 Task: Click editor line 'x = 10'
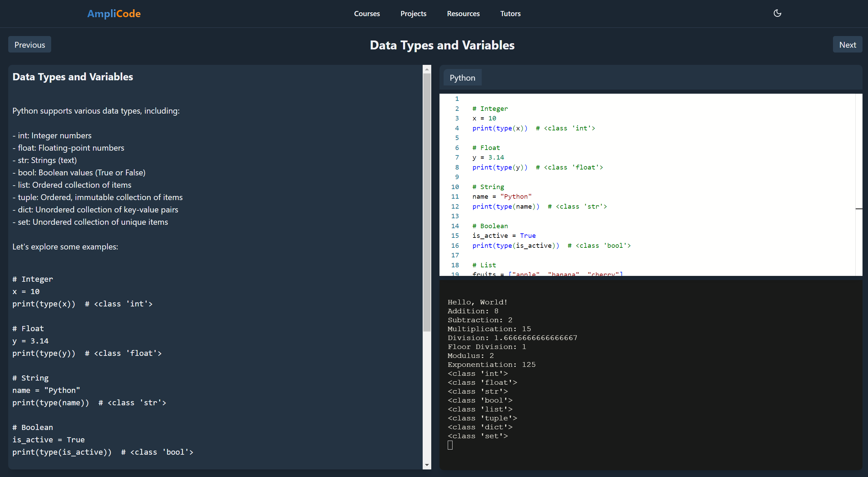click(484, 118)
